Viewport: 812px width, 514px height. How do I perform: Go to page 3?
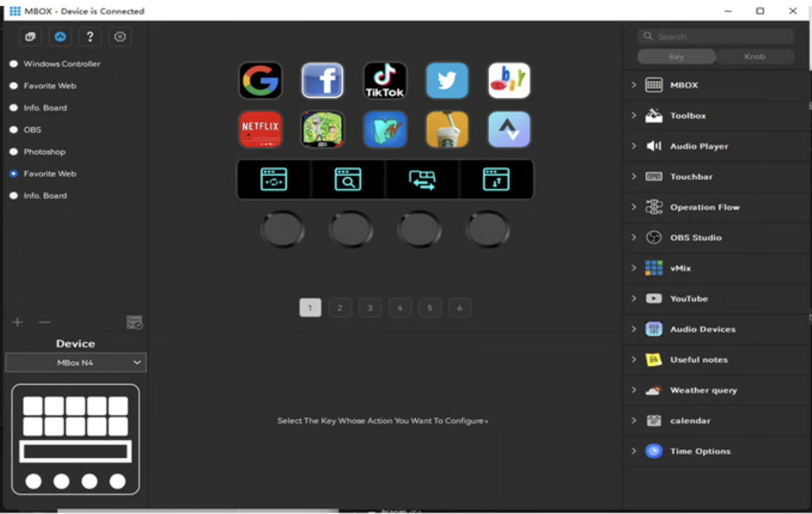click(370, 308)
